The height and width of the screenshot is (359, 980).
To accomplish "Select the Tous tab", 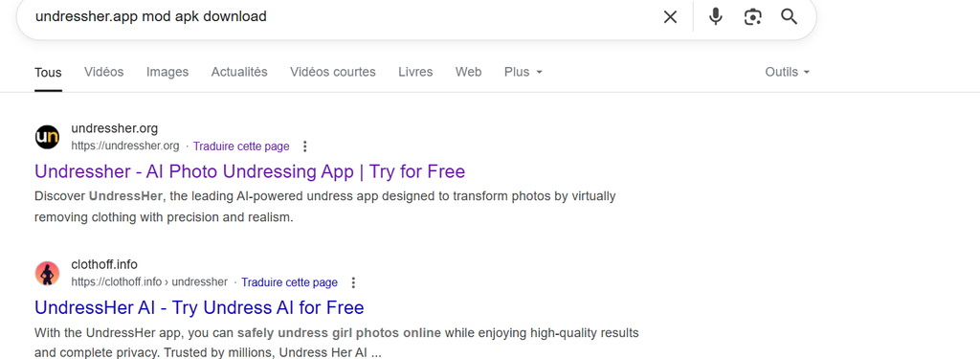I will point(48,73).
